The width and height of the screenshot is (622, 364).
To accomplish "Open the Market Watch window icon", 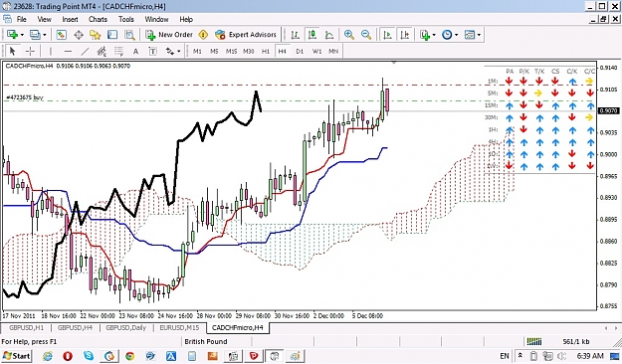I will 61,35.
